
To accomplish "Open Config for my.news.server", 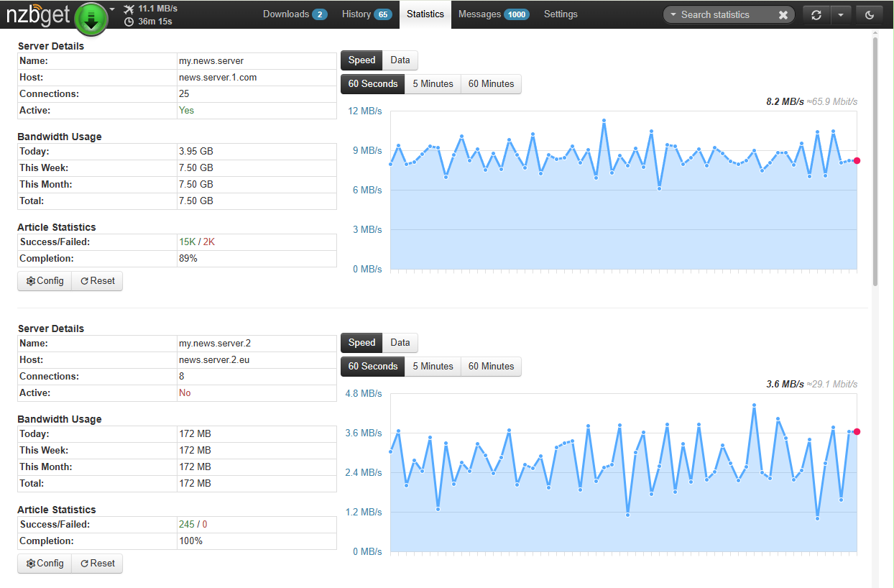I will 45,281.
